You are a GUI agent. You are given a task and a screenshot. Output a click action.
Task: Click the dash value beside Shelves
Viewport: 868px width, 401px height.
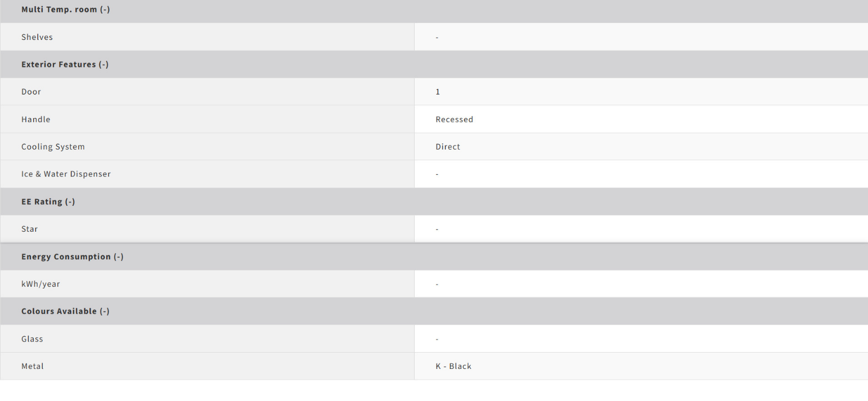(x=437, y=37)
